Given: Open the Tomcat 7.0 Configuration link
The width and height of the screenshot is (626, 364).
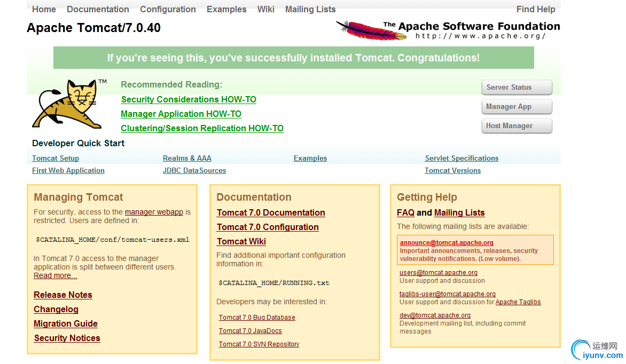Looking at the screenshot, I should tap(268, 227).
